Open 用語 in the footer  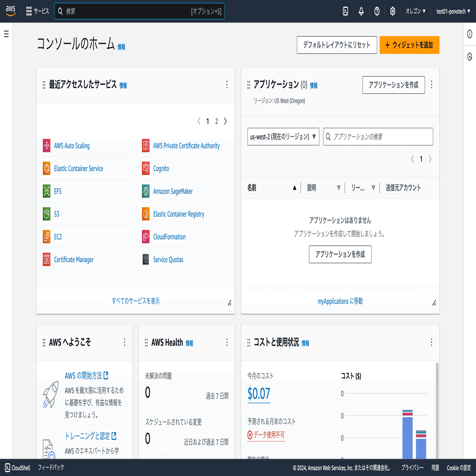pos(435,468)
